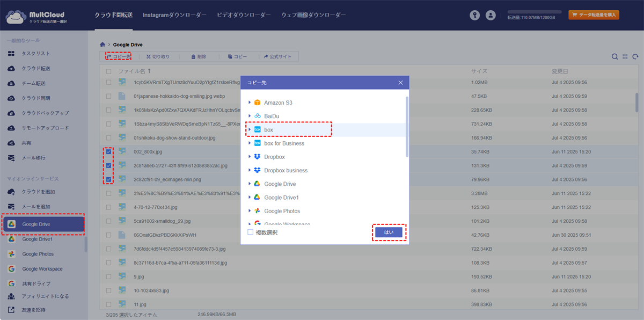Switch to grid view icon
This screenshot has width=644, height=320.
click(x=625, y=56)
